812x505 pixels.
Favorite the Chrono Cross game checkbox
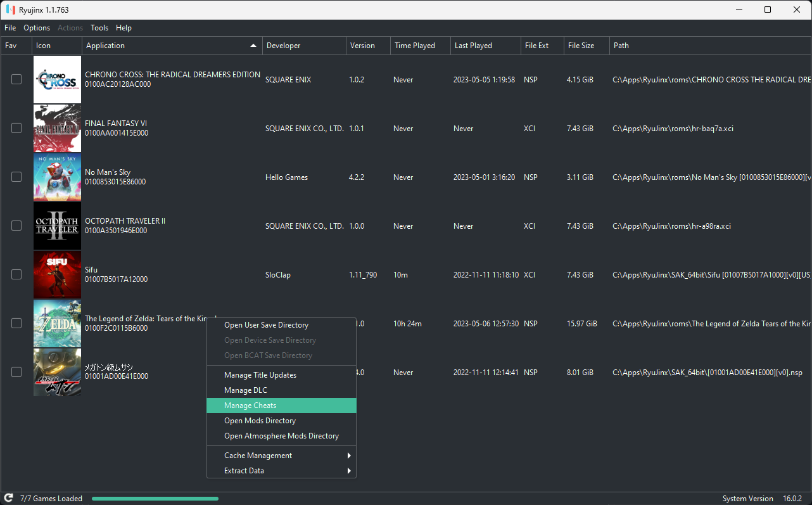pos(16,79)
